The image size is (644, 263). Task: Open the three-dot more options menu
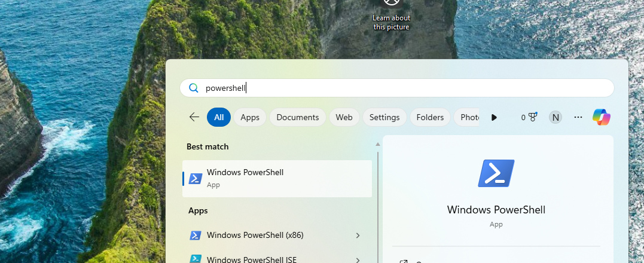click(578, 117)
